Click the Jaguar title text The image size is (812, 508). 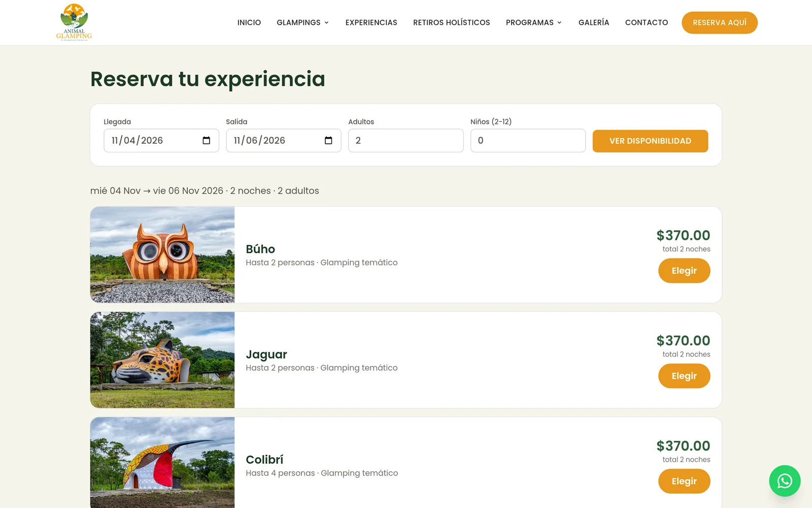266,355
